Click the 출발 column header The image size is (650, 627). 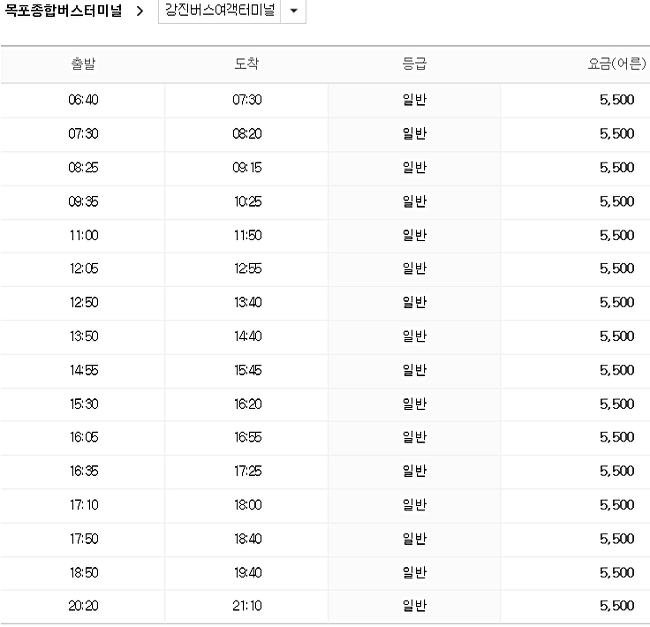coord(83,64)
